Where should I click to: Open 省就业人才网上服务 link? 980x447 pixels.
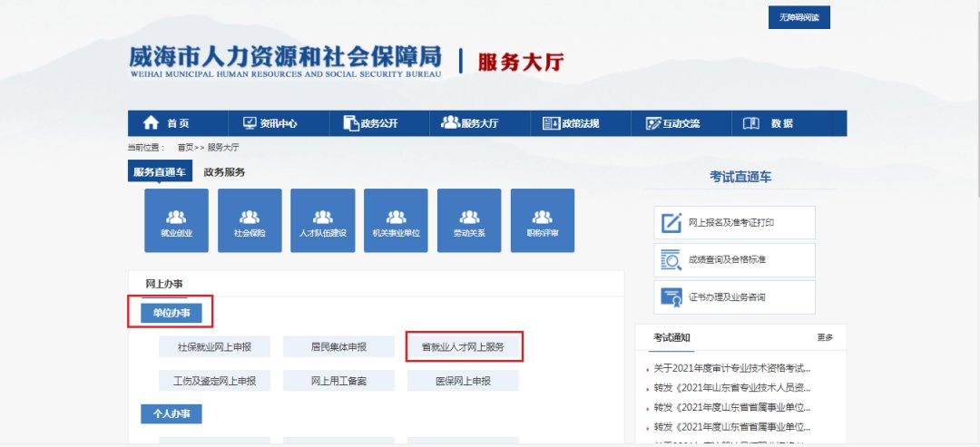(x=463, y=346)
